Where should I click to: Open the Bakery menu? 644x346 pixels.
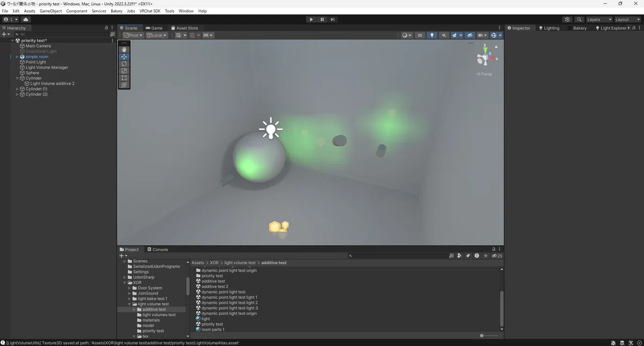pos(116,11)
